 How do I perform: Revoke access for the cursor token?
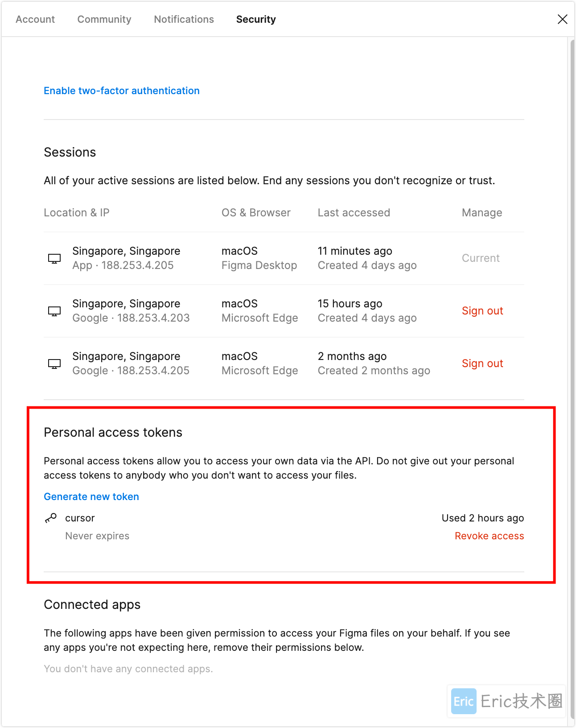tap(489, 536)
